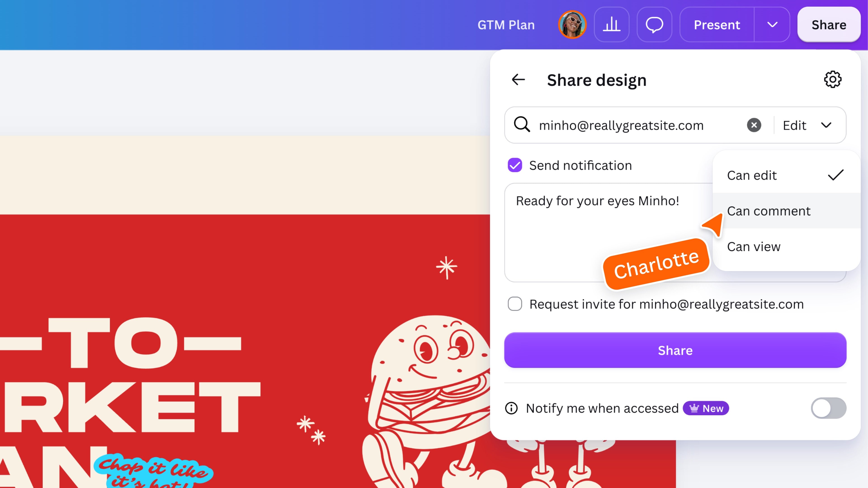Expand the Present options chevron
Image resolution: width=868 pixels, height=488 pixels.
pos(772,25)
